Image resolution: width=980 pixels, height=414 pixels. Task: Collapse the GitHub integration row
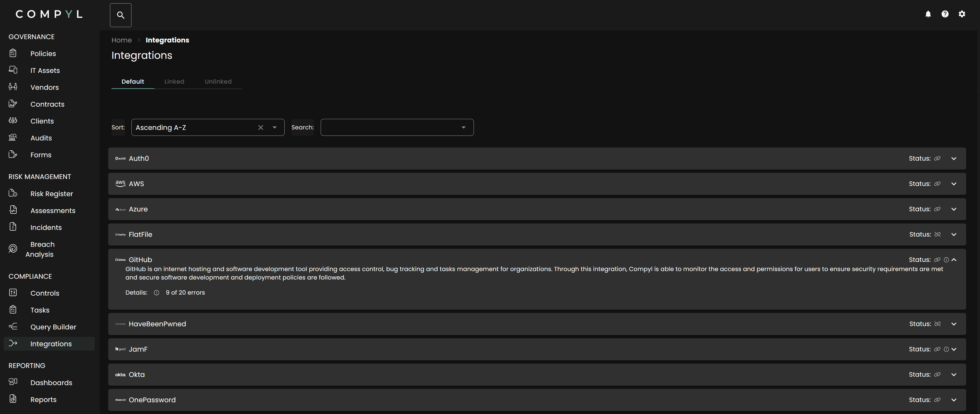click(x=954, y=260)
